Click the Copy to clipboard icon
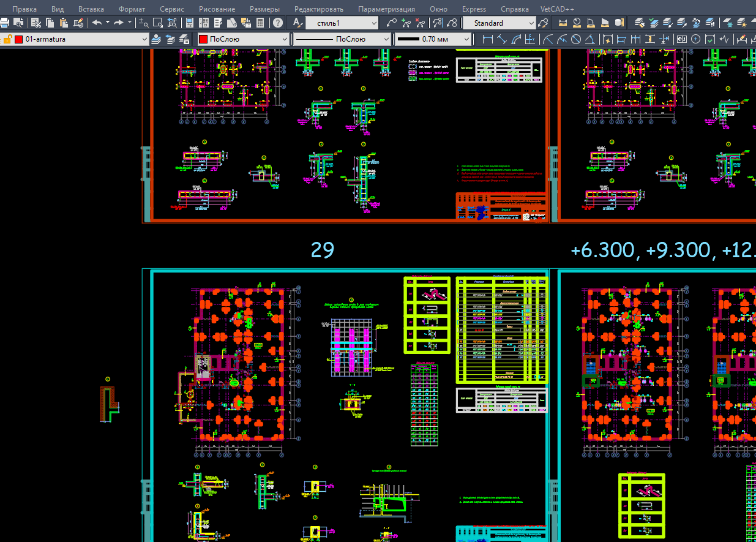This screenshot has height=542, width=756. (50, 23)
